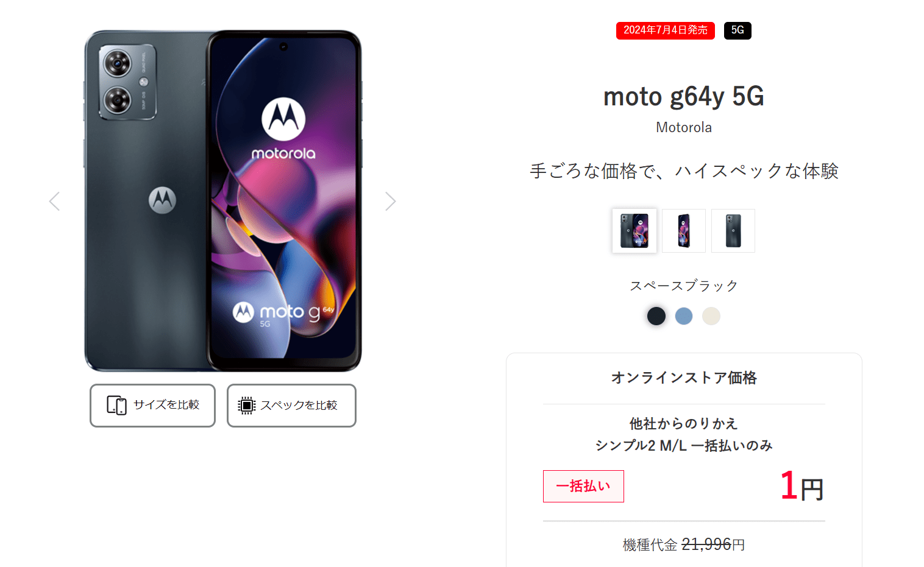Click the 一括払い payment option label

coord(583,486)
